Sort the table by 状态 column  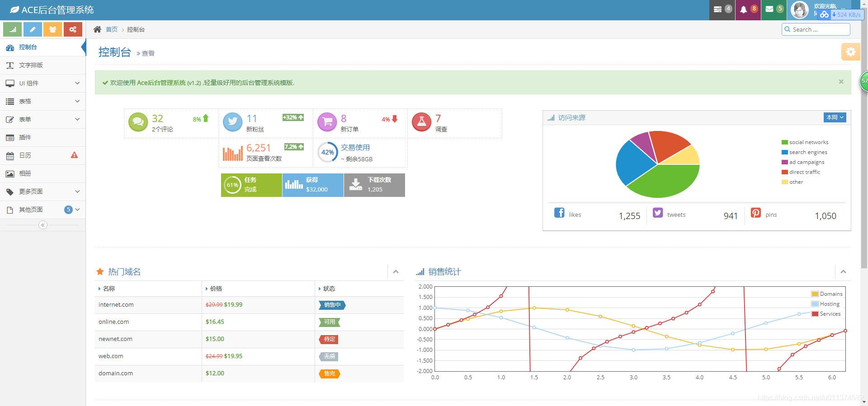359,289
